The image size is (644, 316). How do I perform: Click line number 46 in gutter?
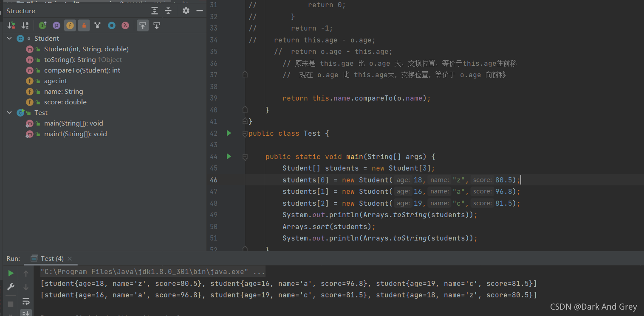(214, 180)
